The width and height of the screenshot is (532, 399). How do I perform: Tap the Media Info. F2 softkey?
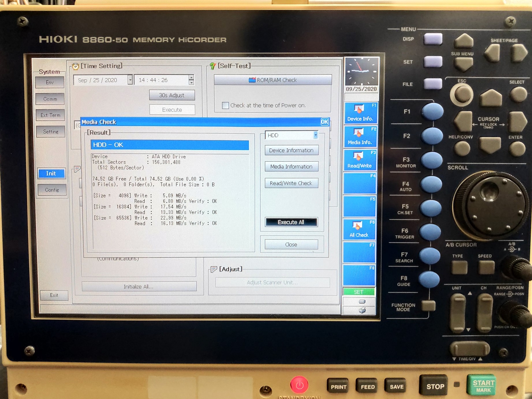tap(360, 137)
